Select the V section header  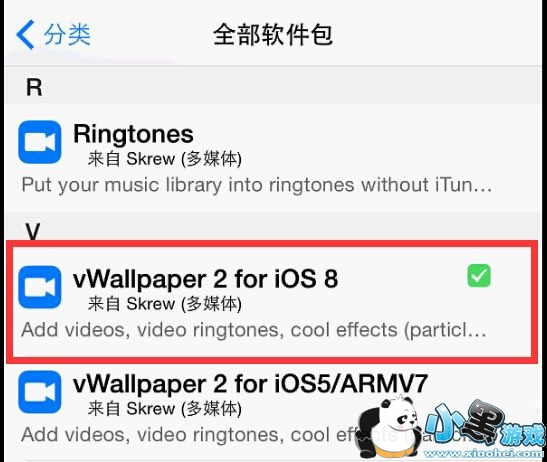coord(33,231)
